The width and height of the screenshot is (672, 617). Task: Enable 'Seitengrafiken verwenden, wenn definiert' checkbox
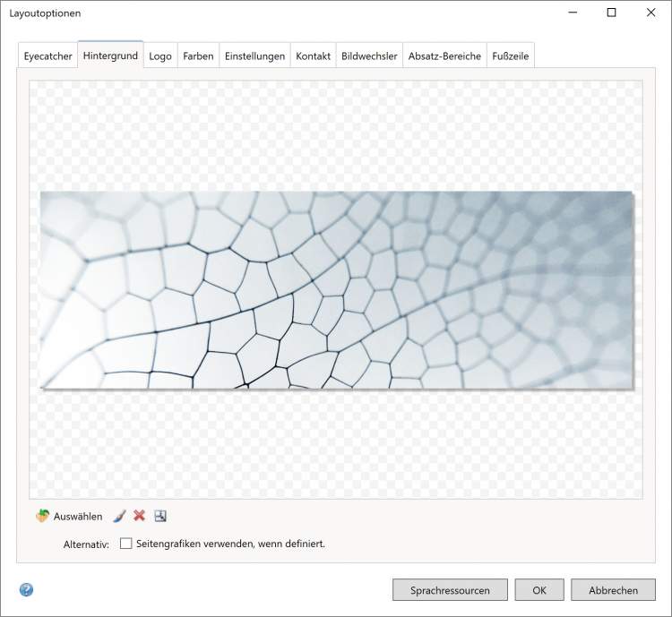tap(126, 544)
